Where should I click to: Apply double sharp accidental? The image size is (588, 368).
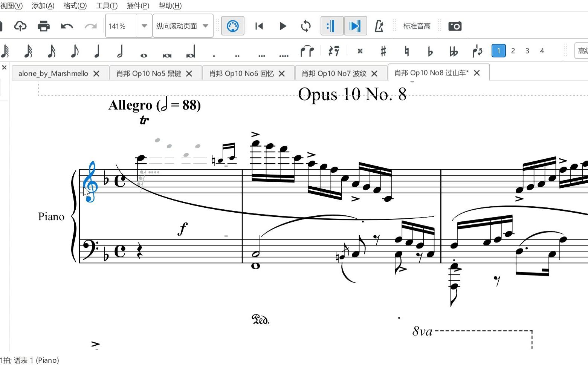360,51
